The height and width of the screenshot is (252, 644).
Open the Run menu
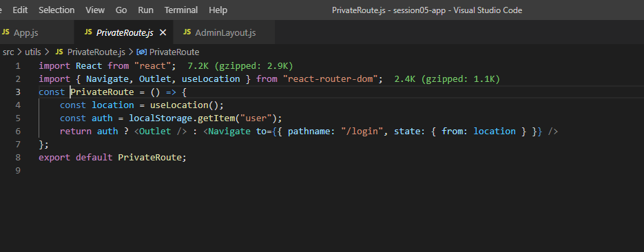point(145,10)
